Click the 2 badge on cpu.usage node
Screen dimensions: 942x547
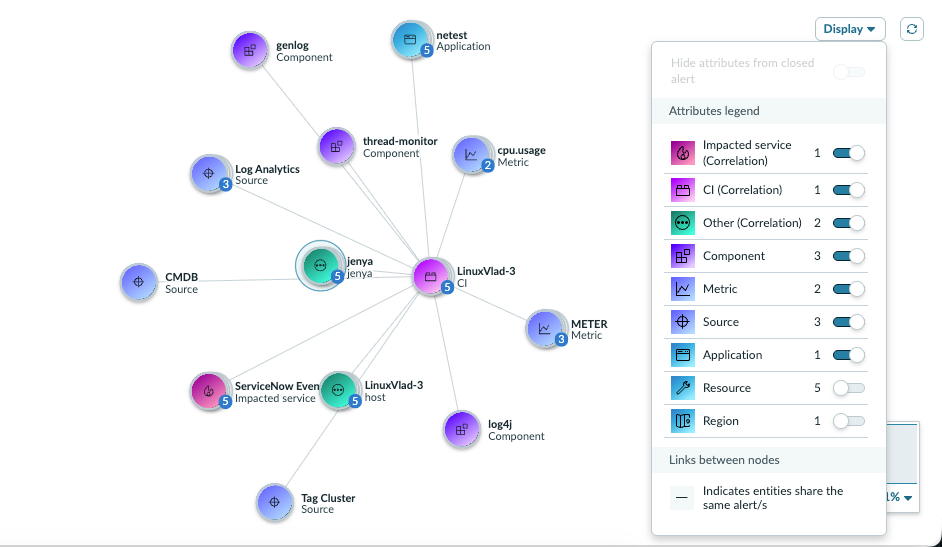pyautogui.click(x=488, y=165)
